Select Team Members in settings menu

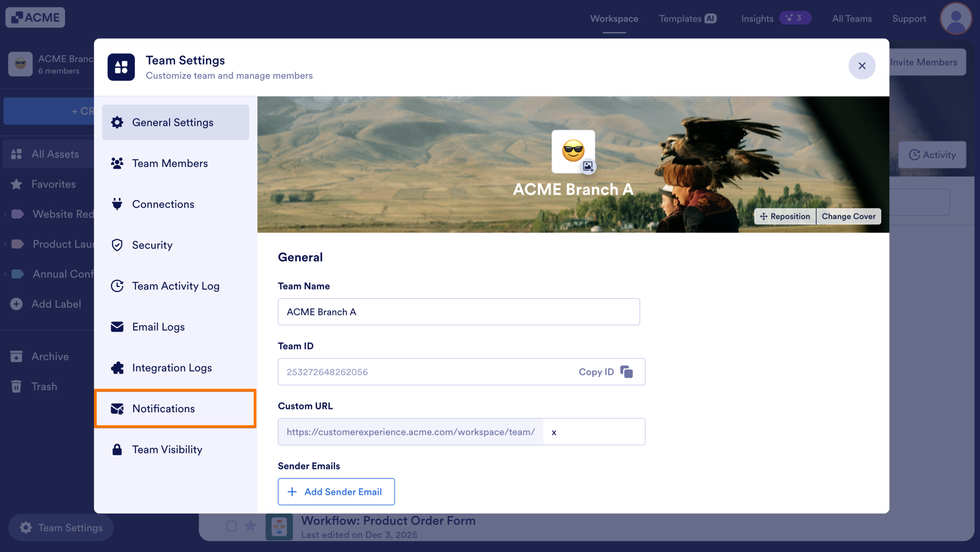click(x=176, y=163)
